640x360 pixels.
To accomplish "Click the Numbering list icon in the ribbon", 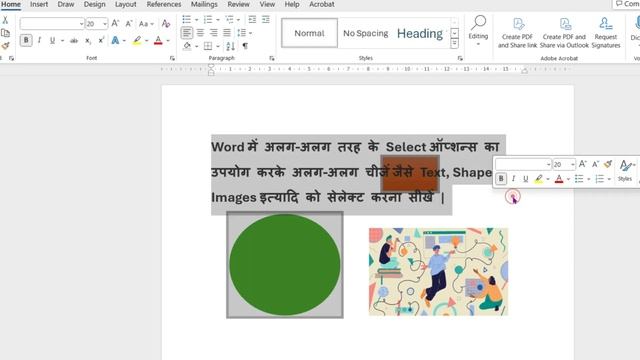I will click(208, 20).
